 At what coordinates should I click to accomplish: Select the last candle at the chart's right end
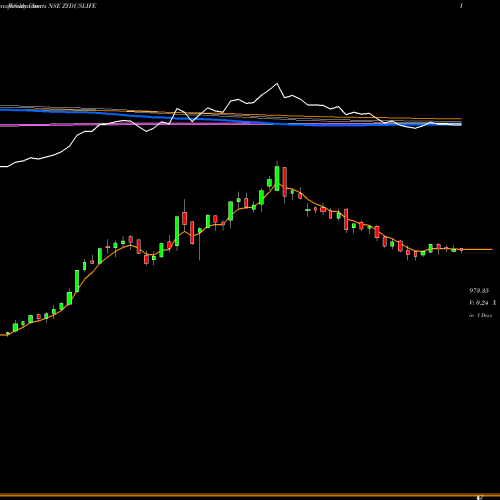(x=462, y=250)
